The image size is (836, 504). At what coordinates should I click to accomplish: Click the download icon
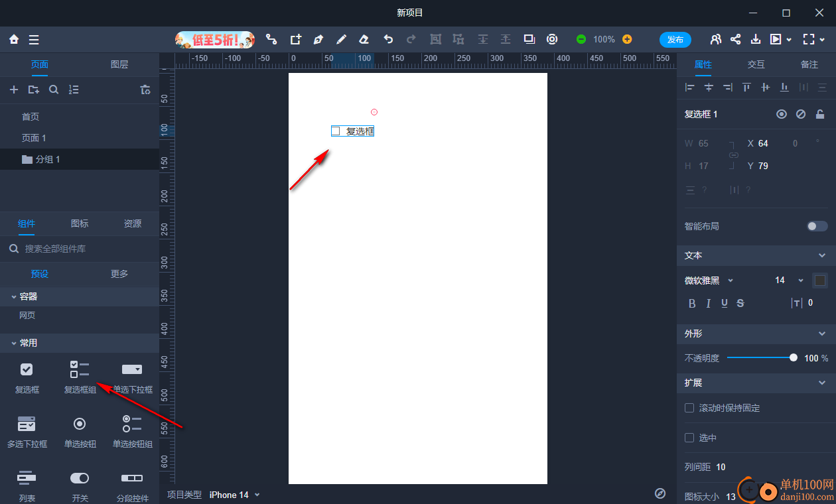[755, 40]
